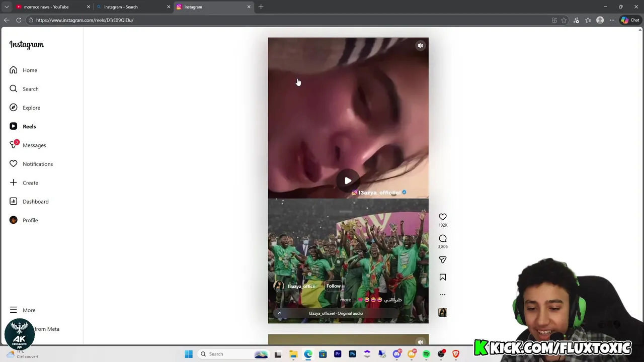Image resolution: width=644 pixels, height=362 pixels.
Task: Open a new browser tab
Action: pos(261,7)
